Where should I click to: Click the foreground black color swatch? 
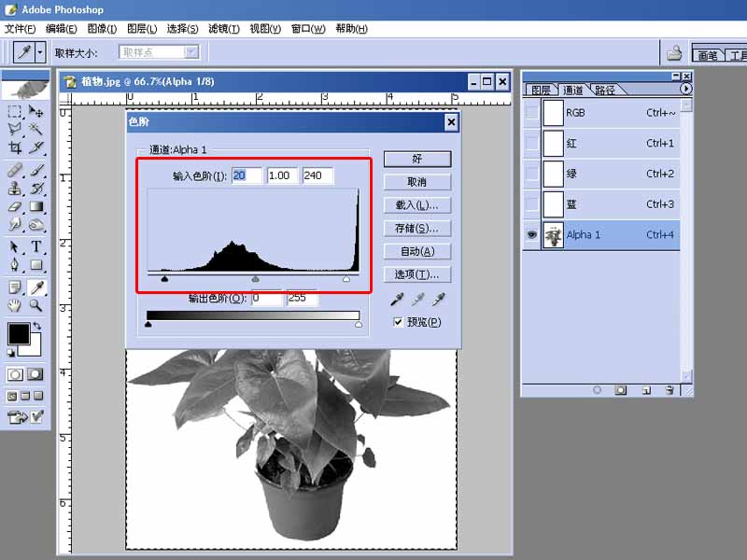[x=18, y=333]
